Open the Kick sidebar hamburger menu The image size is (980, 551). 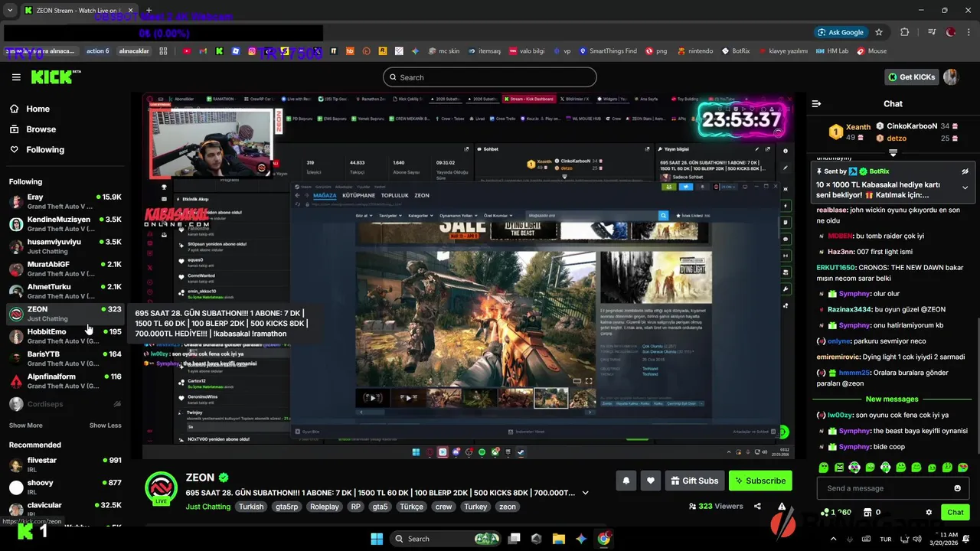coord(16,77)
